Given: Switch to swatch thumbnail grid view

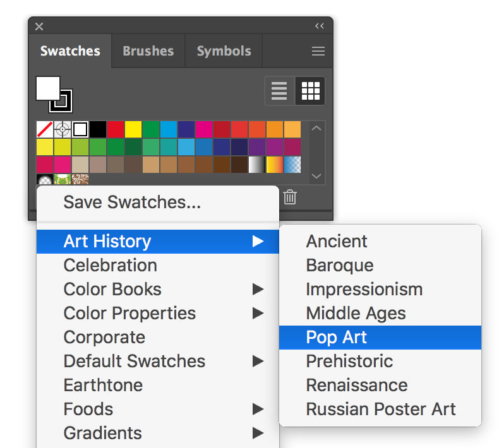Looking at the screenshot, I should [x=311, y=91].
